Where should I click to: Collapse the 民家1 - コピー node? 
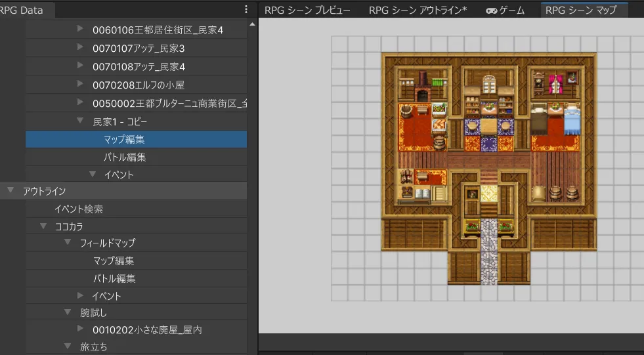pos(80,121)
